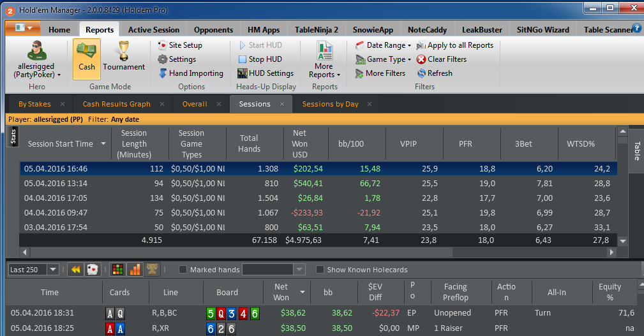
Task: Open the vertical Table side panel
Action: pyautogui.click(x=637, y=150)
